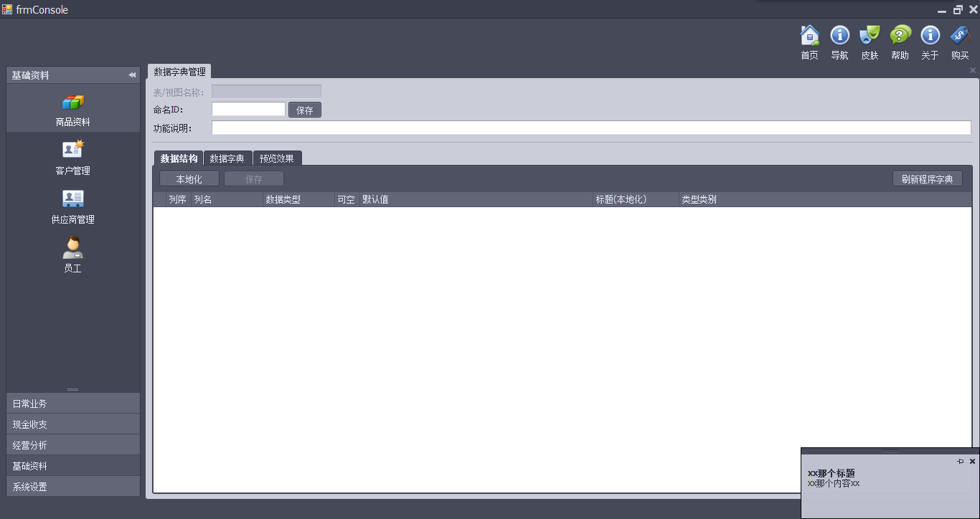Open the 员工 employee module
Image resolution: width=980 pixels, height=519 pixels.
click(72, 255)
